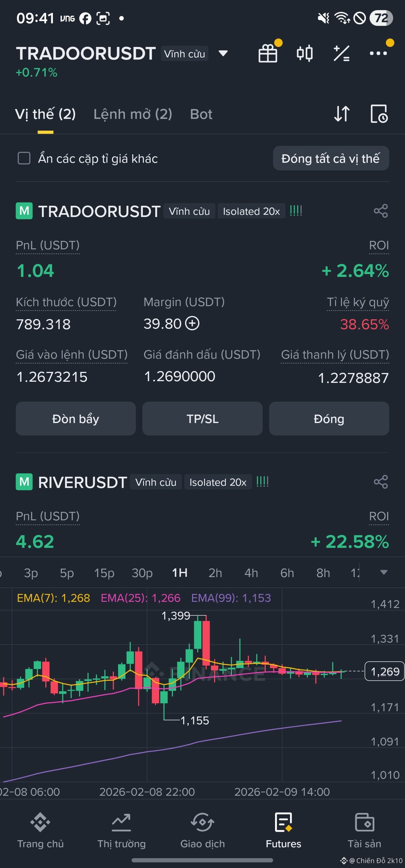Tap the RIVERUSDT position name
This screenshot has width=405, height=868.
click(83, 482)
